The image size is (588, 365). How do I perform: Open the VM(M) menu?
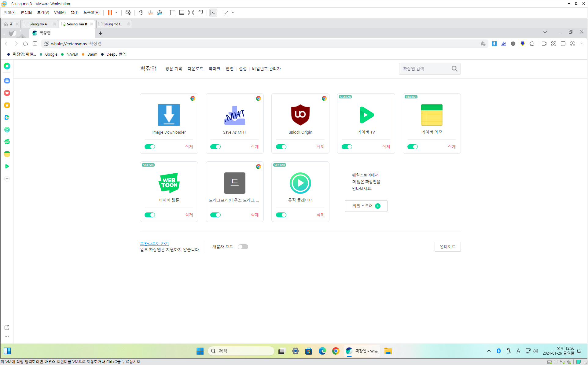pyautogui.click(x=60, y=13)
